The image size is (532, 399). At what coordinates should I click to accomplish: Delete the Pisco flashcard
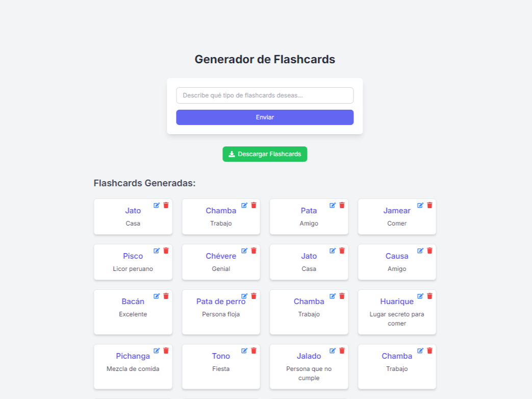[166, 251]
